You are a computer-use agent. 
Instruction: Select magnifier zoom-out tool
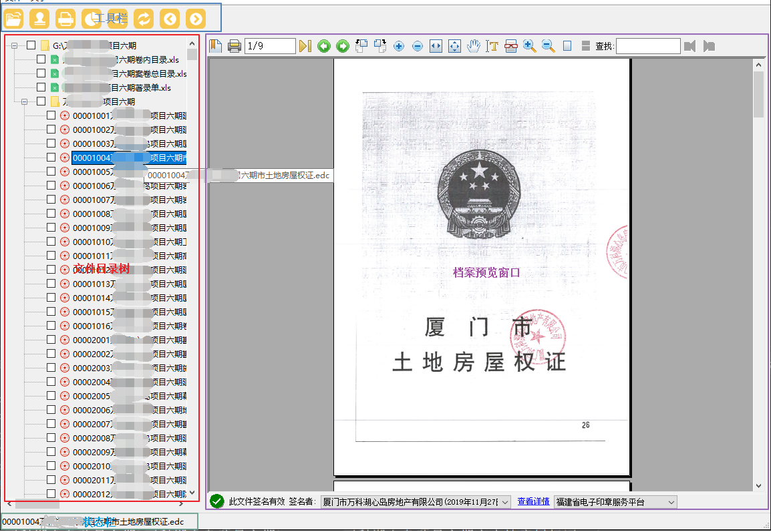click(549, 46)
